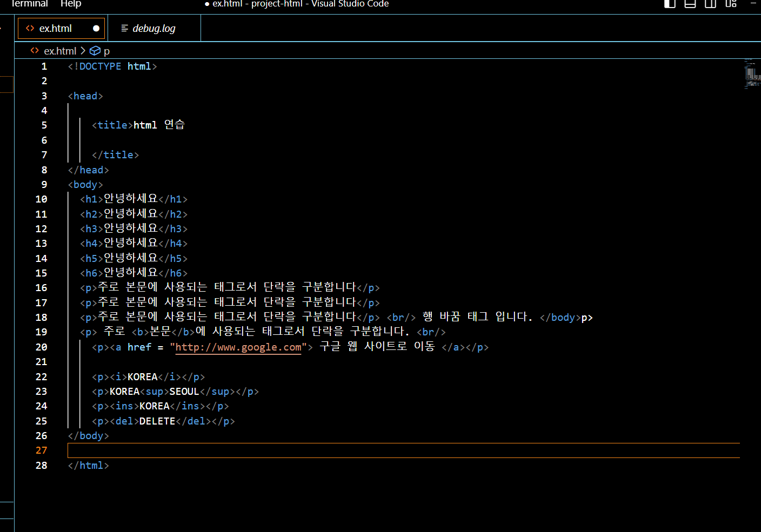Click '구글 웹 사이트로 이동' anchor text
The height and width of the screenshot is (532, 761).
point(377,347)
